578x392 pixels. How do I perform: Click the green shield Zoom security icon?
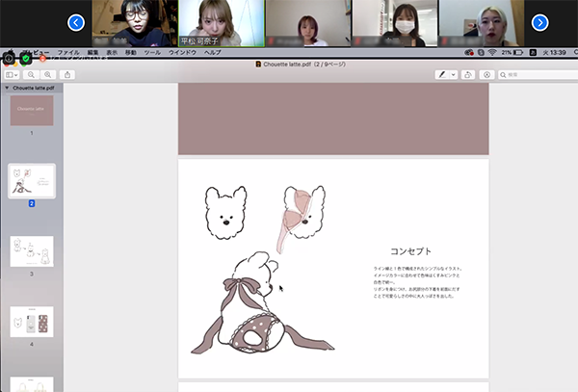coord(26,57)
